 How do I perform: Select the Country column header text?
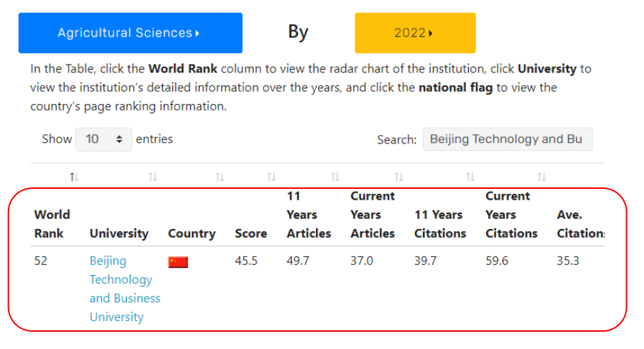pyautogui.click(x=191, y=233)
